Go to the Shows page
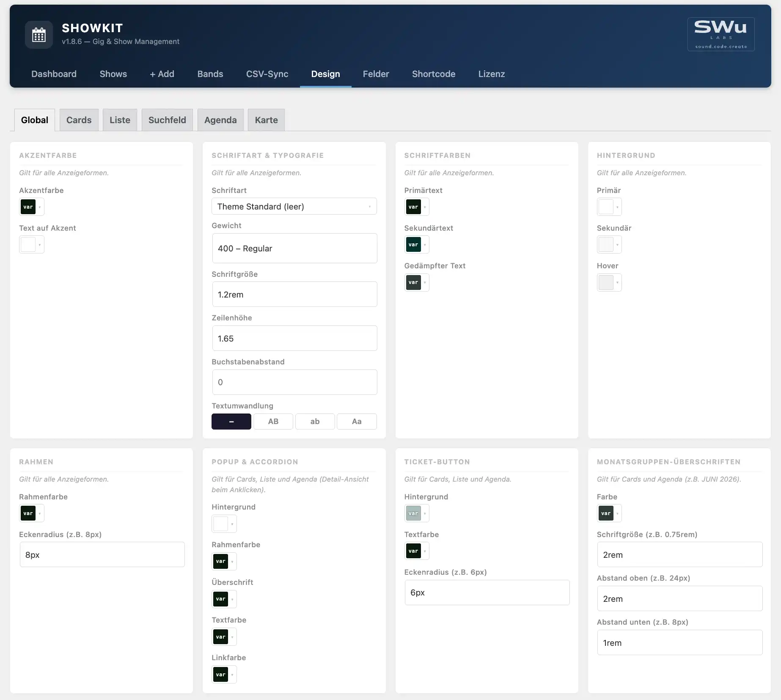This screenshot has height=700, width=781. (x=113, y=74)
